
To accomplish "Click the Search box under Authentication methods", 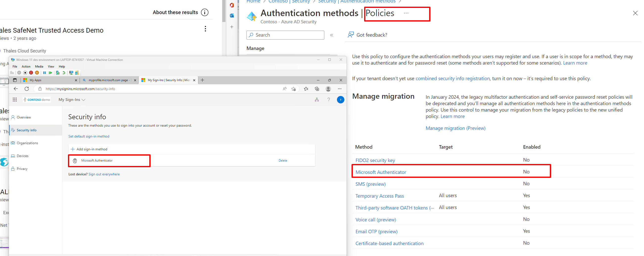I will point(285,35).
